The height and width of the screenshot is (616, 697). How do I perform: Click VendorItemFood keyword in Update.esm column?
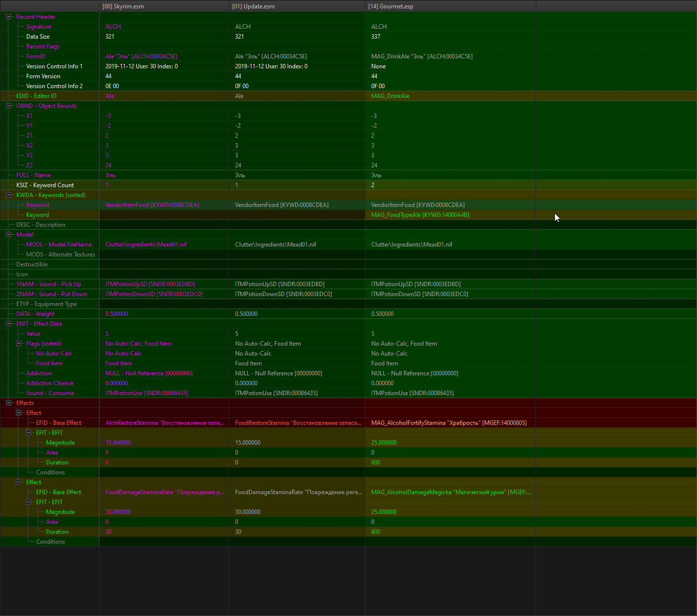click(282, 205)
